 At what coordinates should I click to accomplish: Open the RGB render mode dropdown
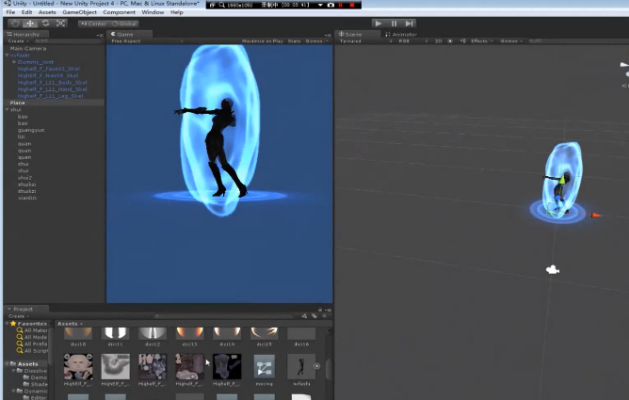(x=412, y=41)
